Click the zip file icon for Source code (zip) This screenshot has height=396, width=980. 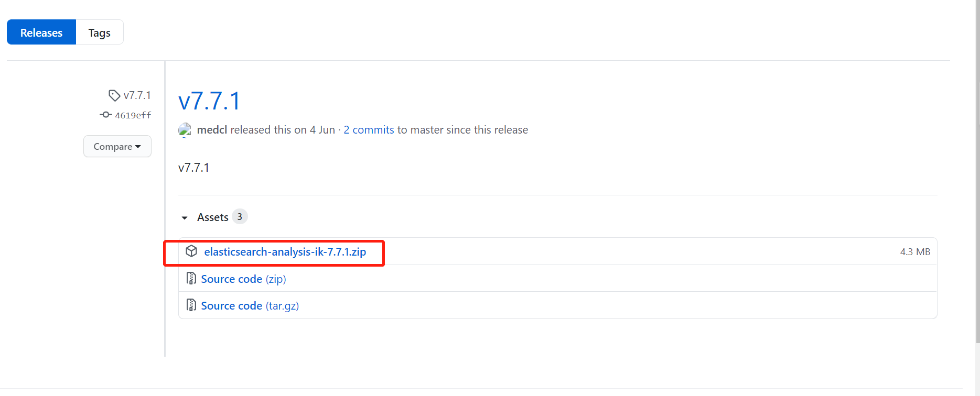(191, 279)
